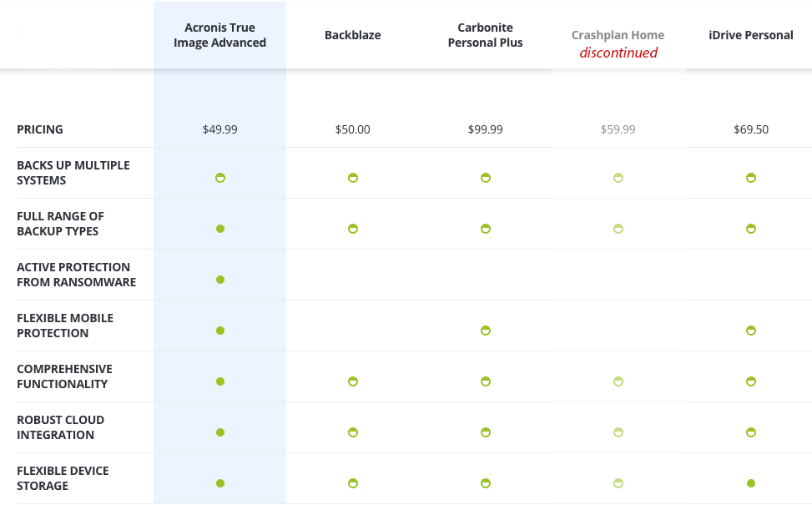Click the BACKS UP MULTIPLE SYSTEMS label
The width and height of the screenshot is (812, 505).
[73, 173]
